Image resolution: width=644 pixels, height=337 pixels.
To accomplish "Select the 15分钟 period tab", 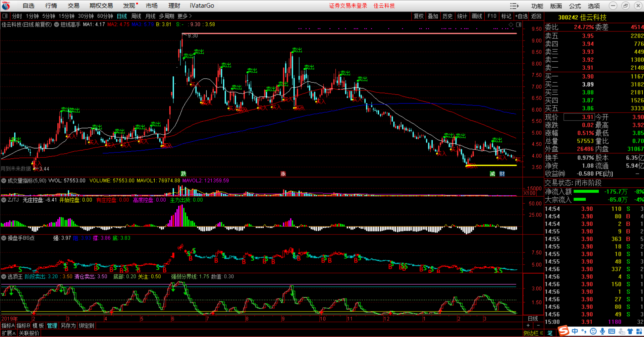I will (x=66, y=16).
